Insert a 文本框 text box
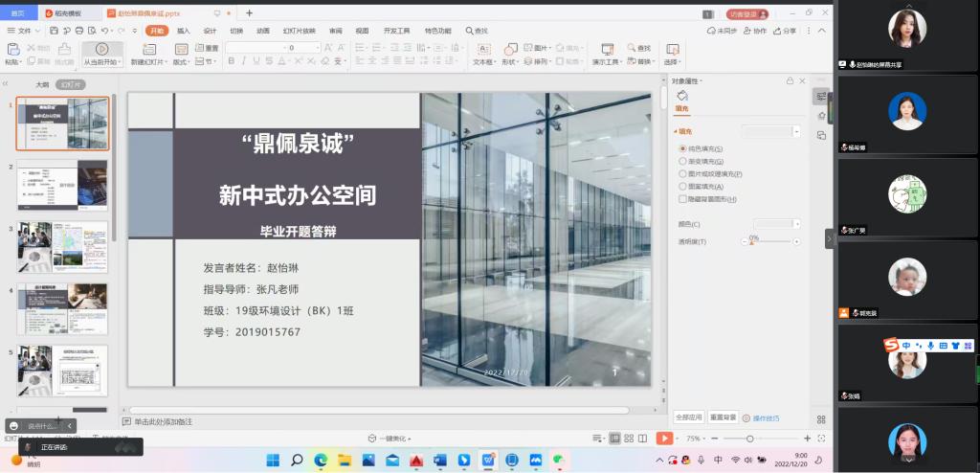The width and height of the screenshot is (980, 473). [x=483, y=48]
